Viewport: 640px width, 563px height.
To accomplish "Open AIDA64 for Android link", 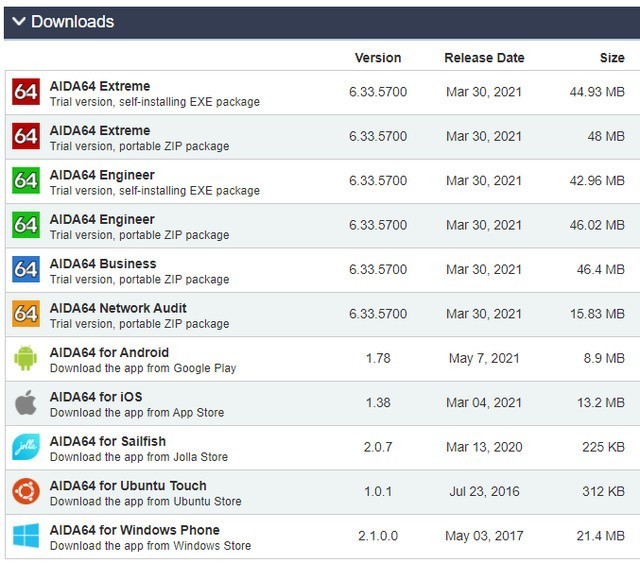I will (109, 352).
